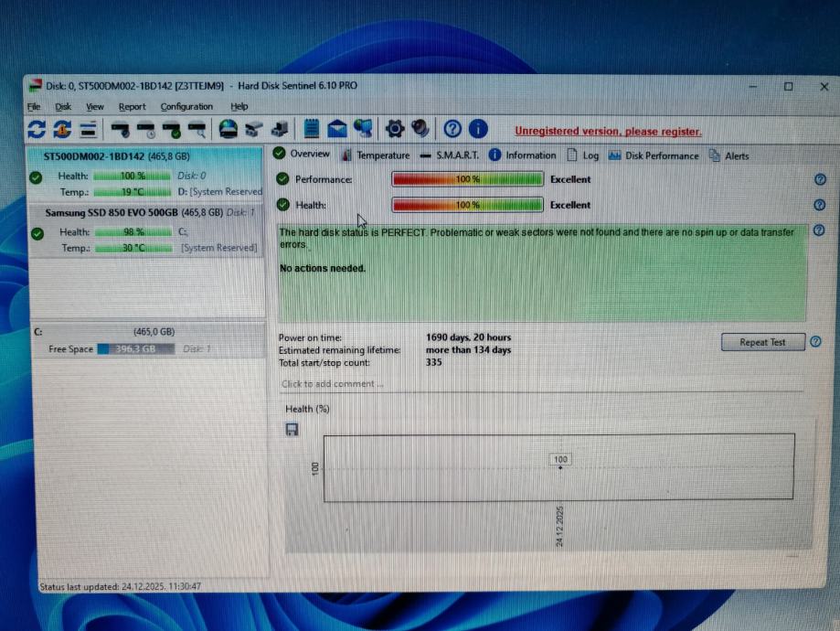Click the Free Space 396.3 GB bar
Screen dimensions: 840x631
pyautogui.click(x=136, y=349)
